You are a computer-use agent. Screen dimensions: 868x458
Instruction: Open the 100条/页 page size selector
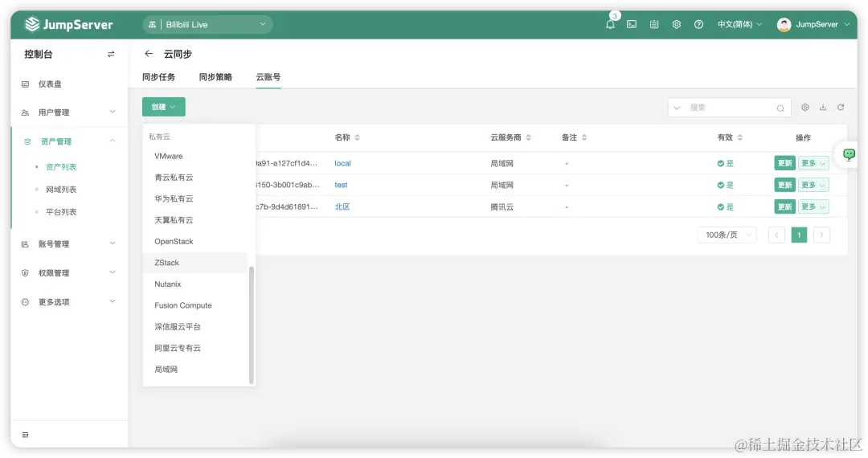(x=727, y=235)
